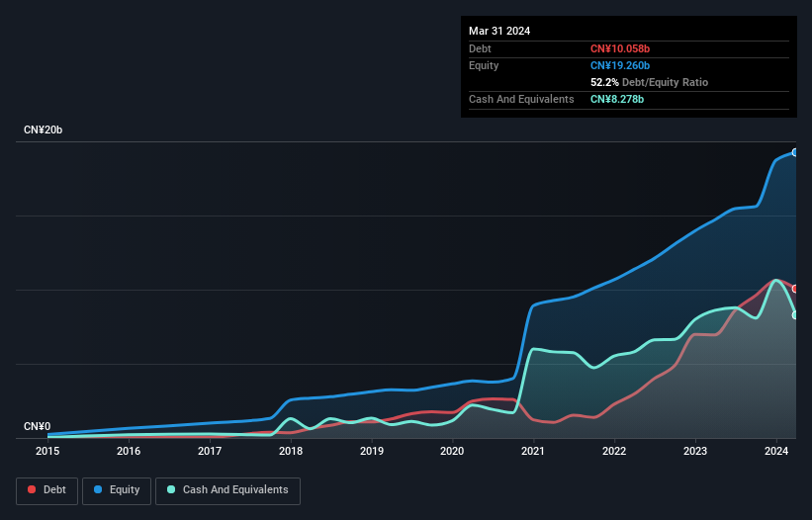Click the tooltip Debt row label
This screenshot has width=812, height=520.
480,48
